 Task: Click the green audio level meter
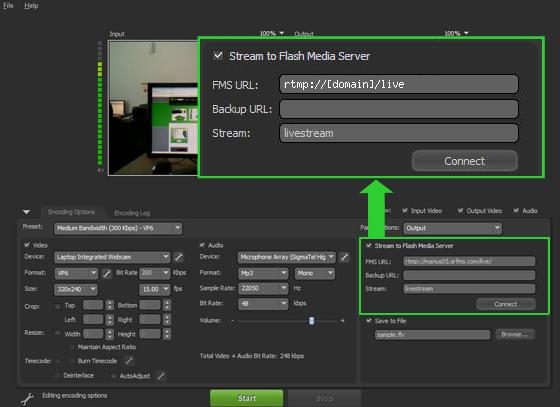[100, 104]
